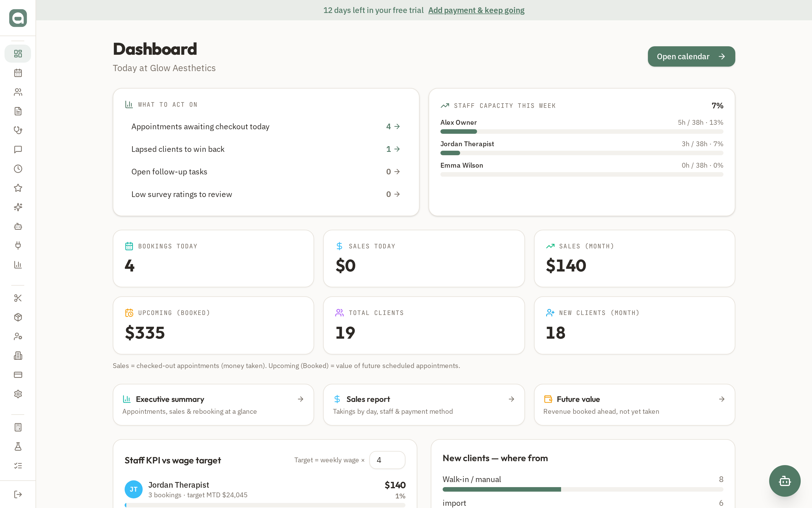Open the checklist tasks sidebar icon
The image size is (812, 508).
pos(18,466)
